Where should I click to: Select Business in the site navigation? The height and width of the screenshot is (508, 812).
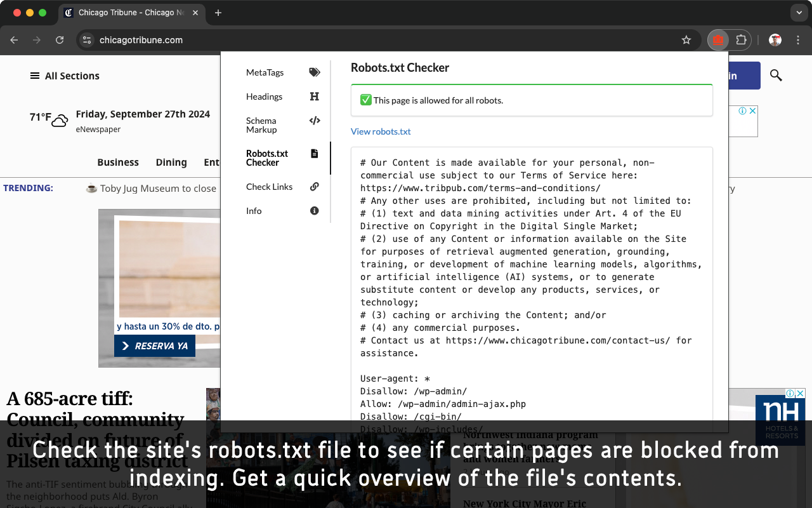[118, 163]
